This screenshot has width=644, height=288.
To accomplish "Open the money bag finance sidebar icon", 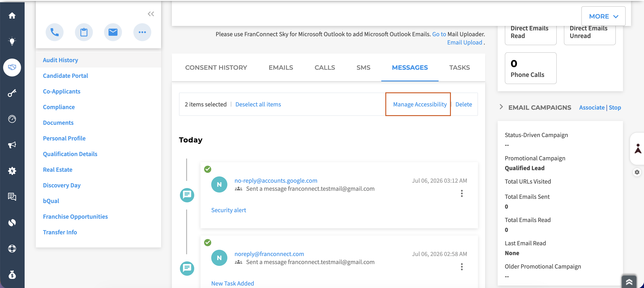I will (x=12, y=275).
